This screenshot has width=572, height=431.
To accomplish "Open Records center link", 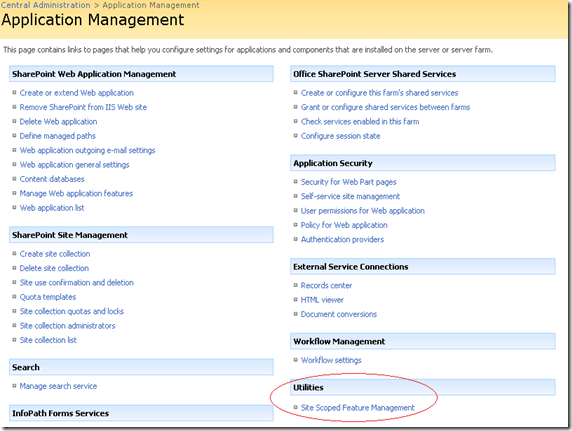I will tap(326, 285).
